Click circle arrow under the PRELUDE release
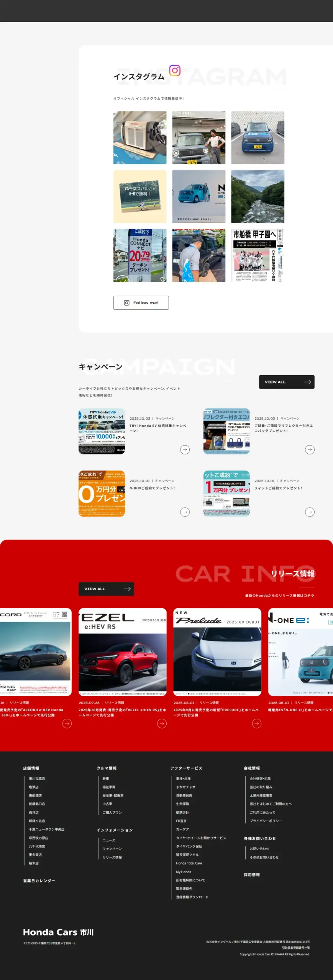 (256, 723)
